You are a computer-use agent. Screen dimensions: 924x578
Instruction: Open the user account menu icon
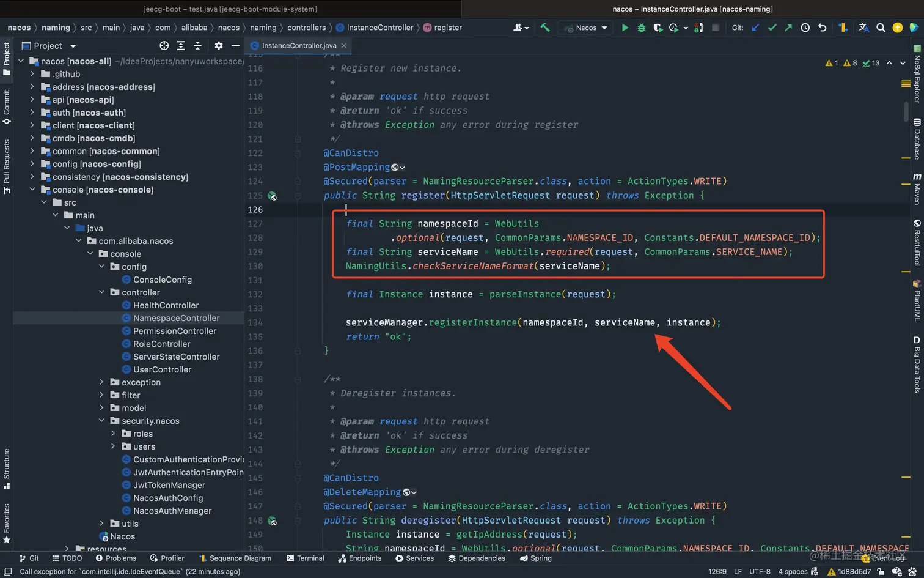pyautogui.click(x=521, y=28)
